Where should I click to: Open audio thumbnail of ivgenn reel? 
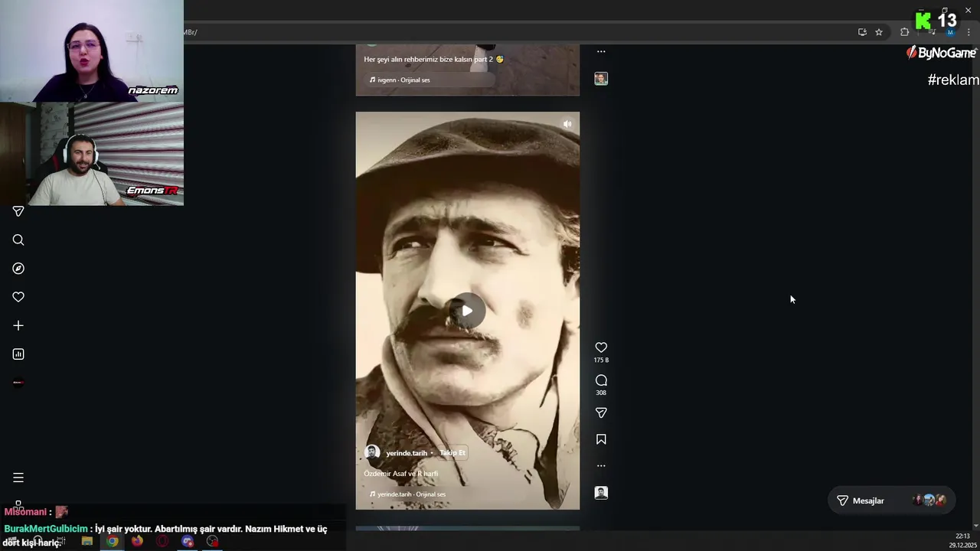point(601,79)
